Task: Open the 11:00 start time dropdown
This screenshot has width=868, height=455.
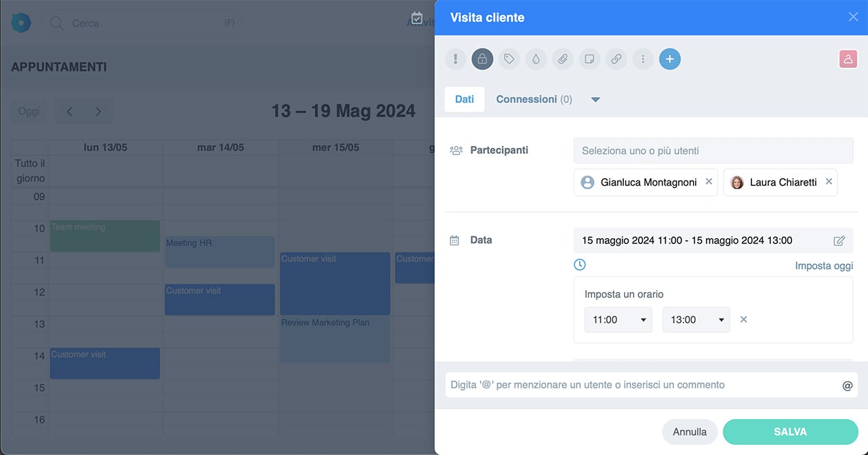Action: click(x=618, y=319)
